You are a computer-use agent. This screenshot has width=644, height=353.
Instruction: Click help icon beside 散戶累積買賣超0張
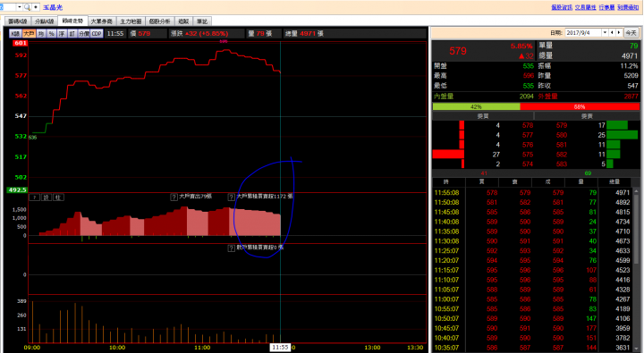[x=232, y=248]
